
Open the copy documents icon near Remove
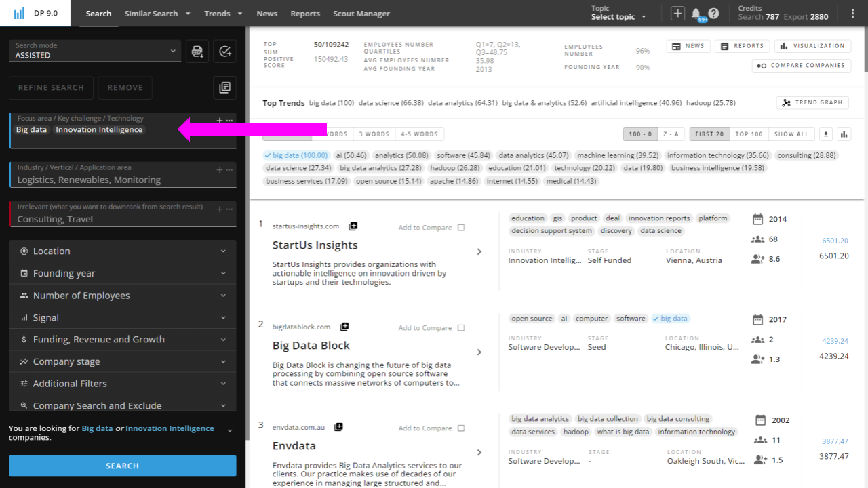pyautogui.click(x=225, y=87)
